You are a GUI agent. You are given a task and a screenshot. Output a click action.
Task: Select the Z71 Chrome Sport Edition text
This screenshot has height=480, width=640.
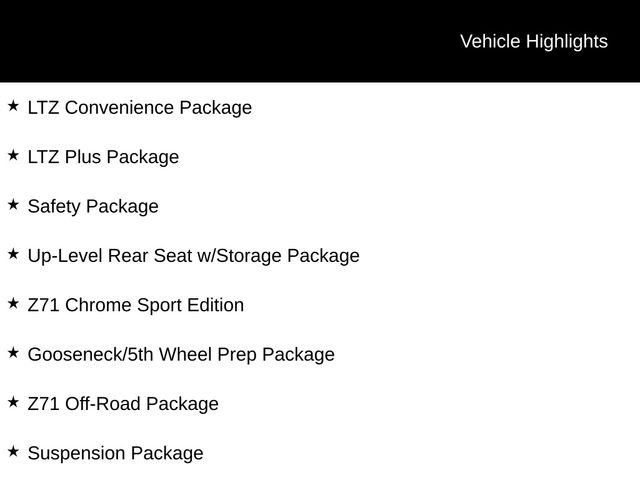tap(135, 305)
